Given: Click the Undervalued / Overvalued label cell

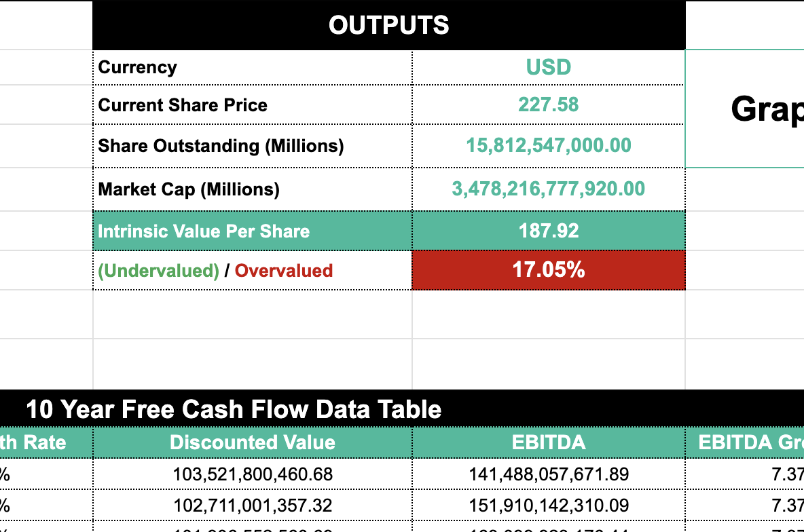Looking at the screenshot, I should click(x=215, y=271).
